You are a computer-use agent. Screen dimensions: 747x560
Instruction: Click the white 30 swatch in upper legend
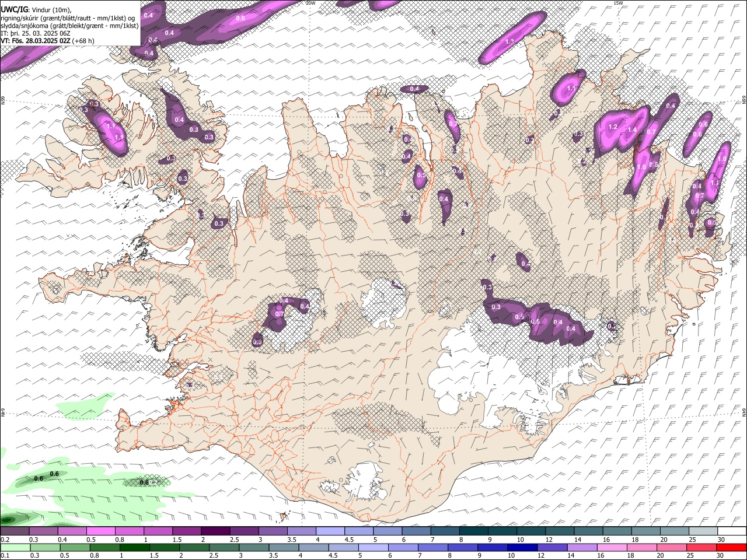point(732,531)
